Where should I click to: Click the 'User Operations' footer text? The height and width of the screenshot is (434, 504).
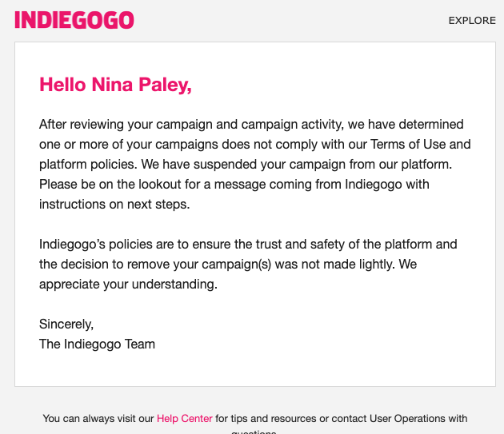[407, 418]
